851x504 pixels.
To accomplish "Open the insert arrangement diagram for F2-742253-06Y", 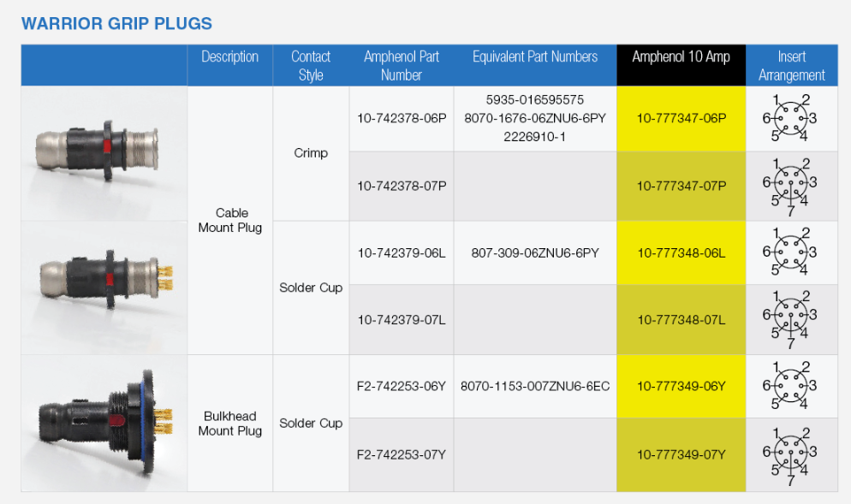I will coord(791,386).
